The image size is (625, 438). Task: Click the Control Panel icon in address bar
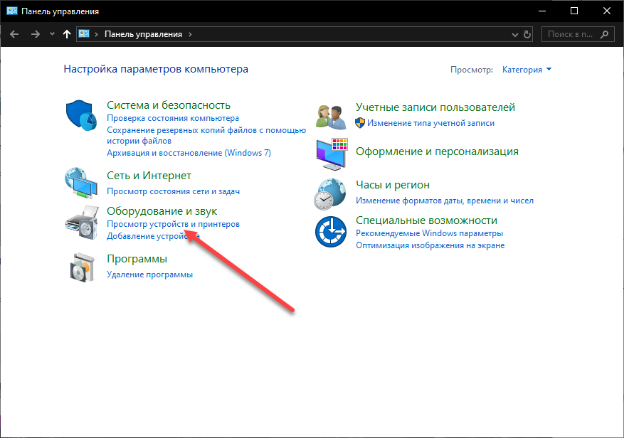(x=84, y=34)
